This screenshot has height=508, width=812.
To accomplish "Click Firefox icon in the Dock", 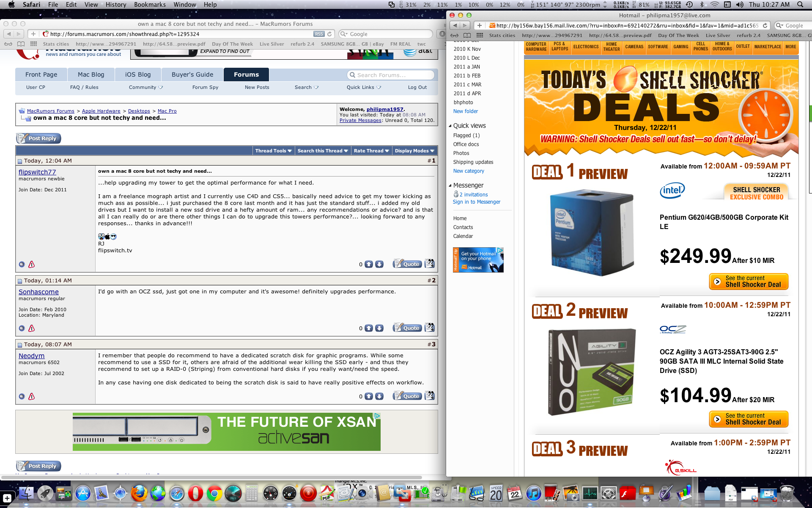I will point(139,494).
